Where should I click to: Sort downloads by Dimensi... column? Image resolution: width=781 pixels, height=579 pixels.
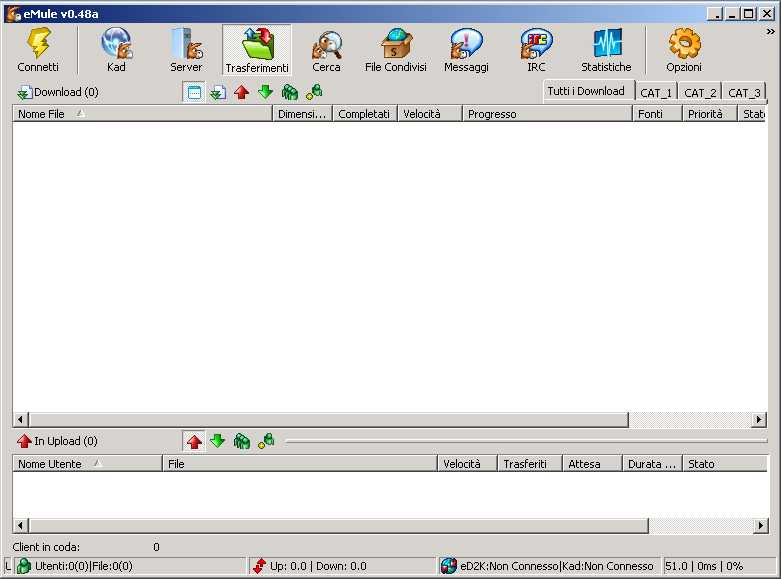tap(302, 114)
